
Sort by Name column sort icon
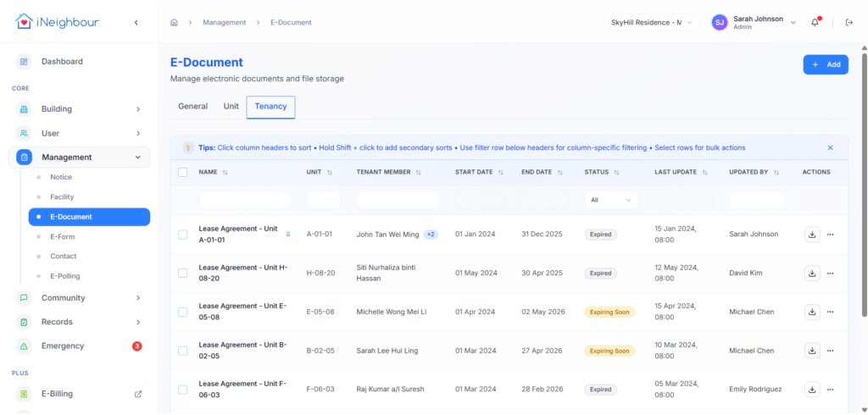coord(225,173)
